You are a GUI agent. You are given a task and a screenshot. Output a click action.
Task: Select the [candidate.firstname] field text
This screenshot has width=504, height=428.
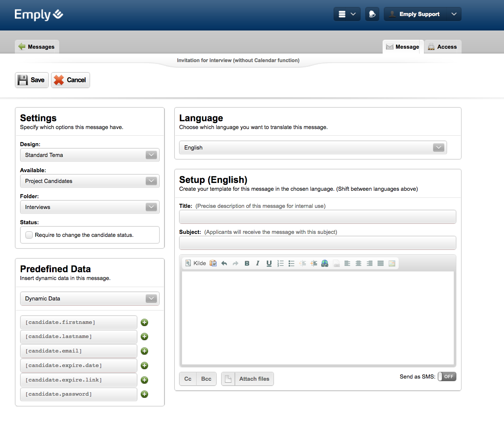[79, 322]
